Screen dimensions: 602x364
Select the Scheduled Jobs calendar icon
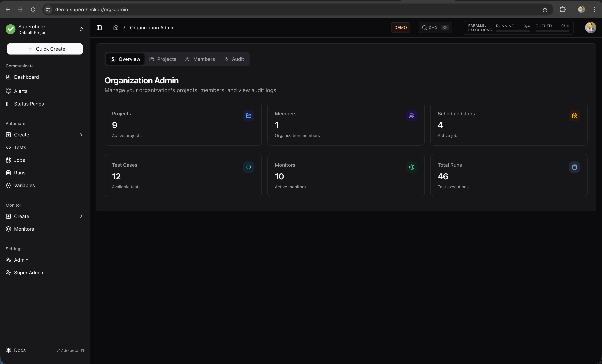pyautogui.click(x=575, y=116)
